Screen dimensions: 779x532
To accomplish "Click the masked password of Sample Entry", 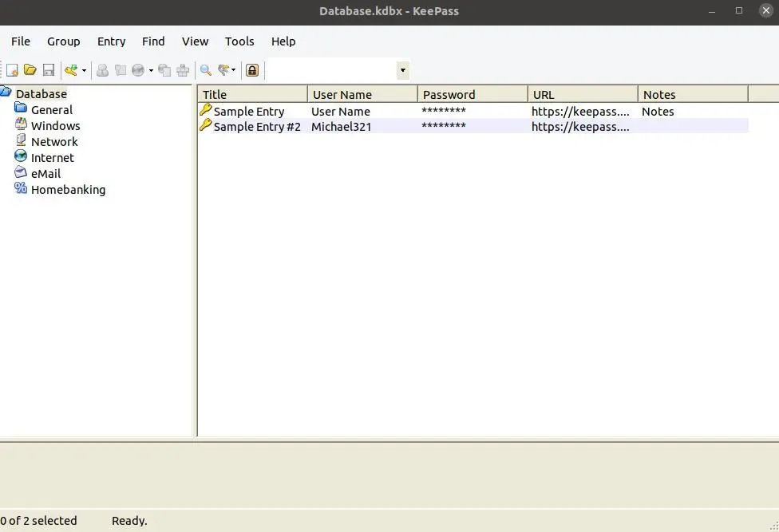I will point(444,110).
